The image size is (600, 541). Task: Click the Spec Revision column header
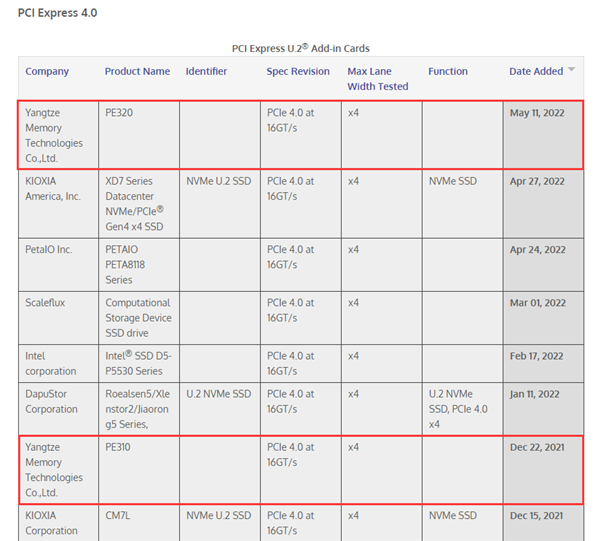(x=298, y=71)
